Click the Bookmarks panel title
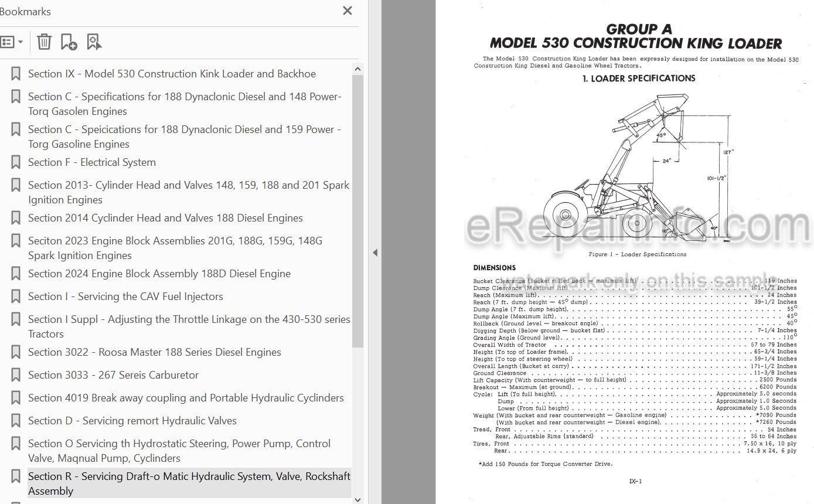 [x=25, y=11]
